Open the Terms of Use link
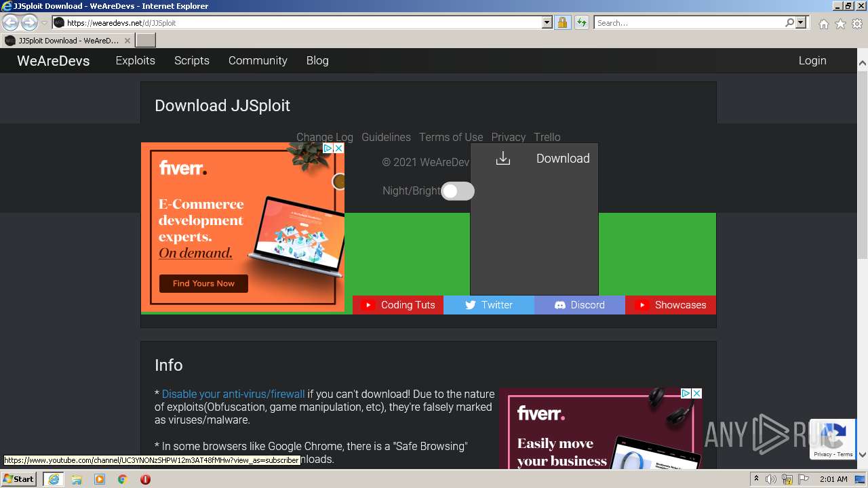This screenshot has width=868, height=488. [x=451, y=137]
